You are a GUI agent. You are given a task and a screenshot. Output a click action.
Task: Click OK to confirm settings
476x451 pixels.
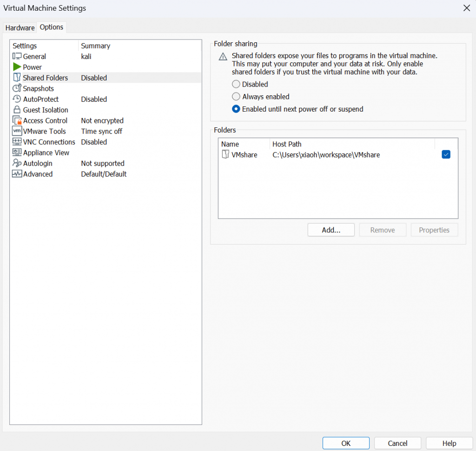346,443
